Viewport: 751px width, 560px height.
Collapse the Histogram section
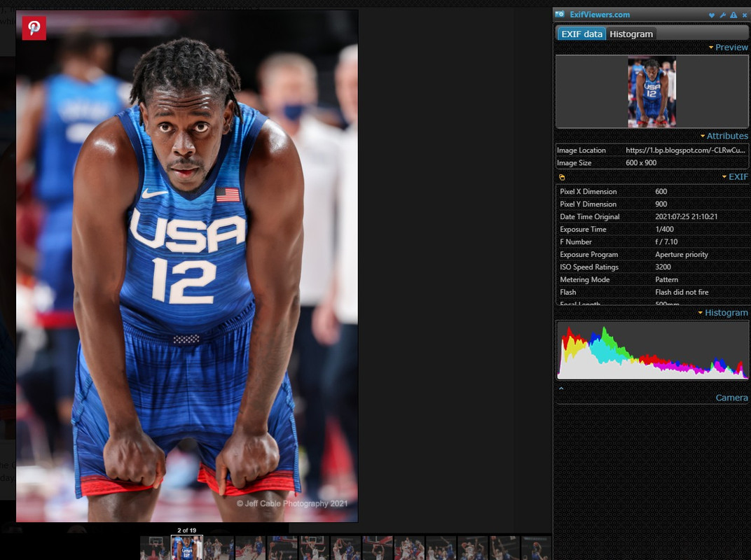[723, 312]
